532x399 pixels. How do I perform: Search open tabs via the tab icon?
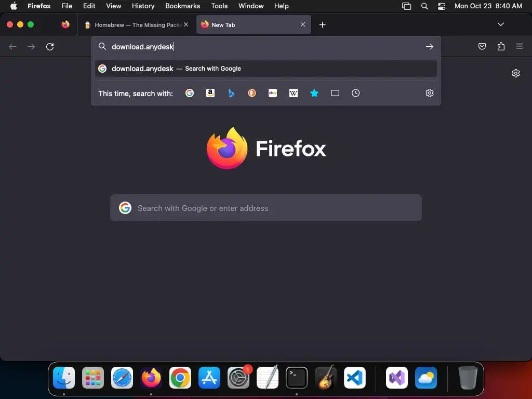point(335,93)
